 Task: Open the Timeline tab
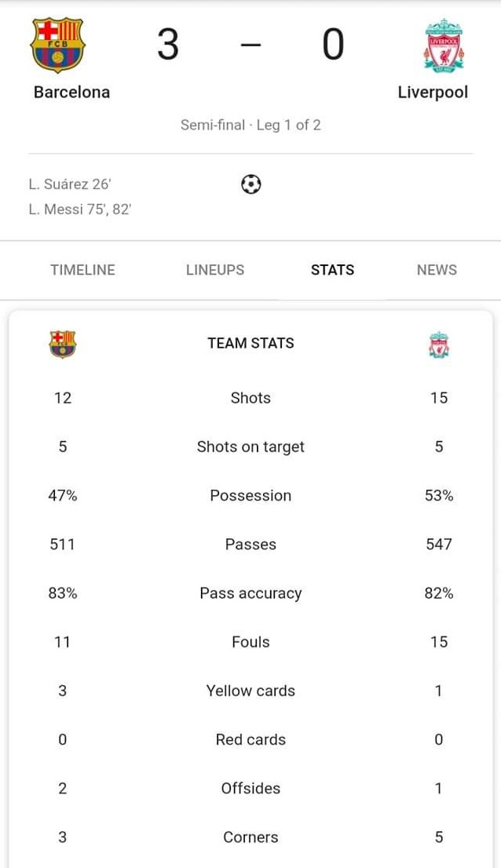click(82, 270)
